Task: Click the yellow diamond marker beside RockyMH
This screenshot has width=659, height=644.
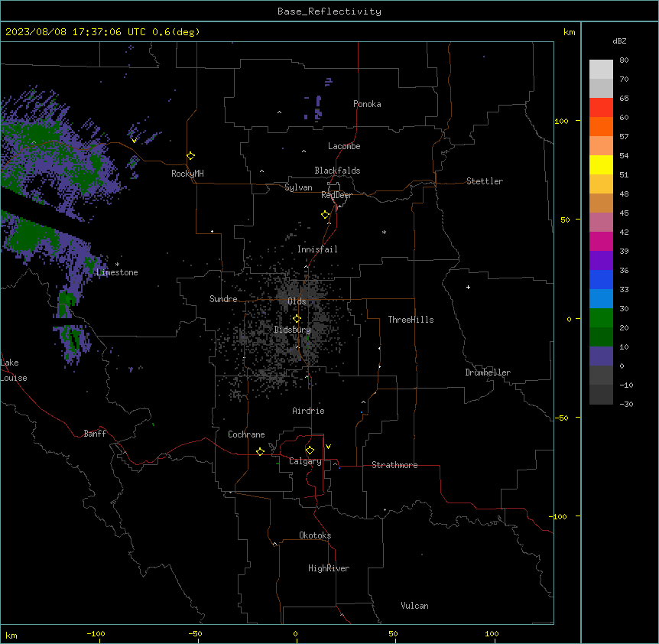Action: (x=191, y=156)
